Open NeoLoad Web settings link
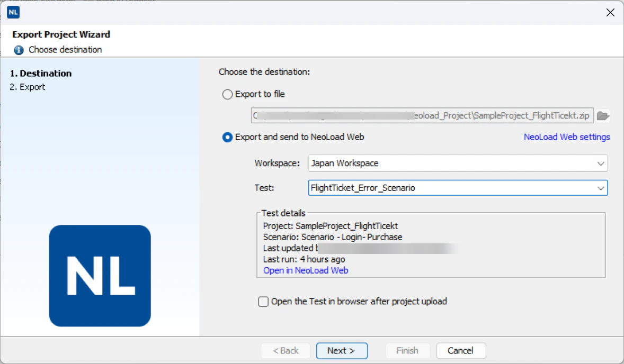The width and height of the screenshot is (624, 364). pos(567,137)
